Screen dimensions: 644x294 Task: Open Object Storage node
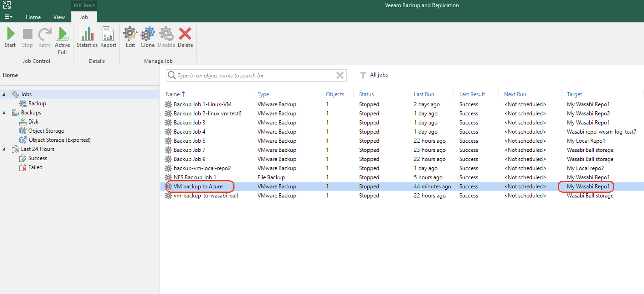click(x=46, y=131)
